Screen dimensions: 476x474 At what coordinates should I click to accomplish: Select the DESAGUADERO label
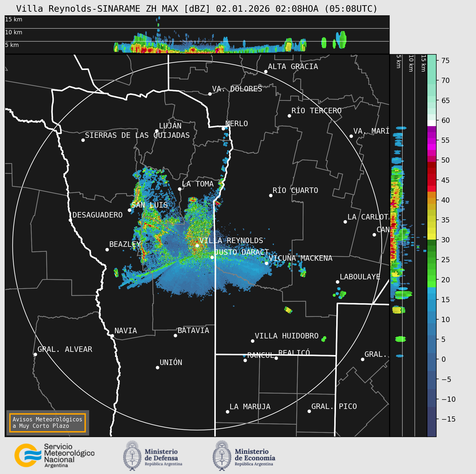(x=98, y=215)
